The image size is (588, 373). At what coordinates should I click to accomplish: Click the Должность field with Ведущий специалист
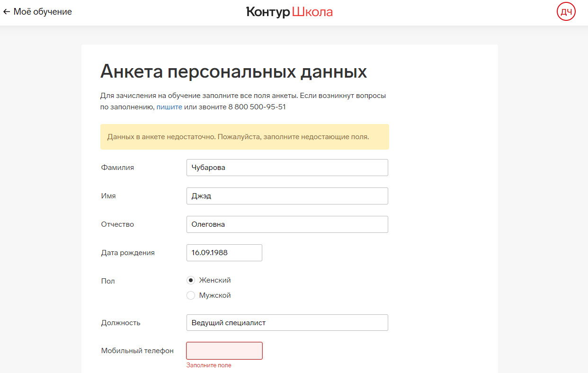click(287, 323)
